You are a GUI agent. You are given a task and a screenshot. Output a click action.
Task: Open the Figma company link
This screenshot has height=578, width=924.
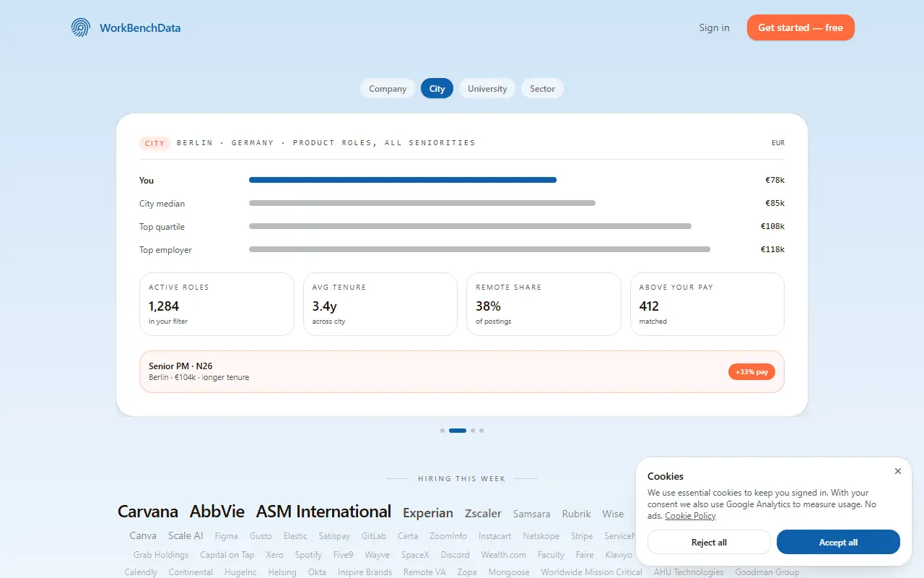[x=226, y=536]
